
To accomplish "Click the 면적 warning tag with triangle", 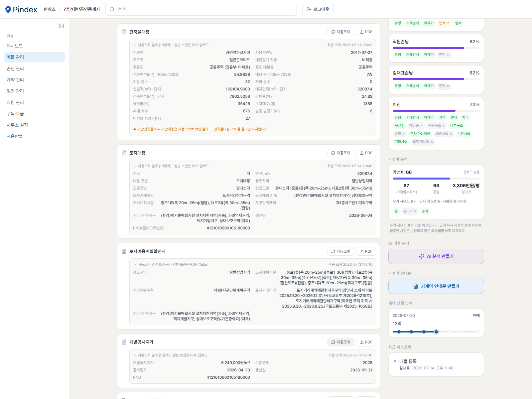I will (x=444, y=23).
